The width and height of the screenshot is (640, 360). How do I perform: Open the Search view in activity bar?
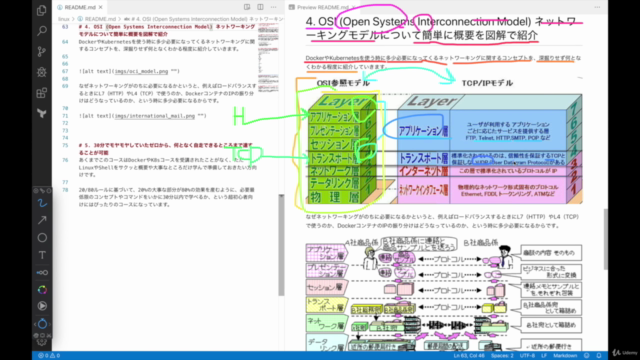click(42, 31)
